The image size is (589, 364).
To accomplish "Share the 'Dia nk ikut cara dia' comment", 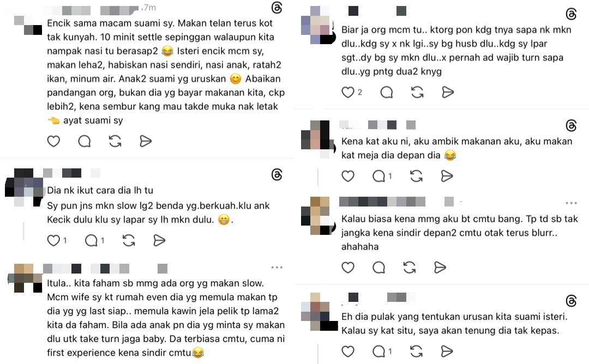I will click(159, 240).
